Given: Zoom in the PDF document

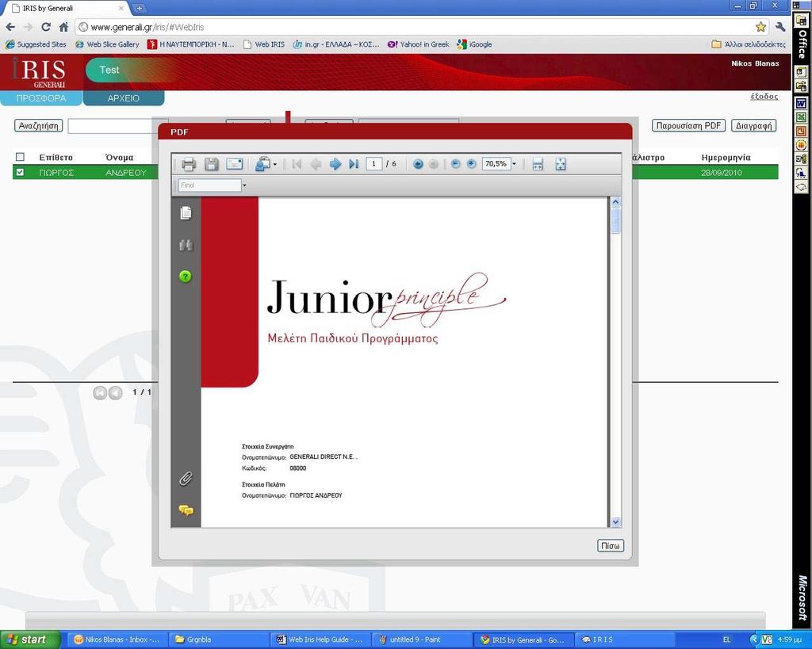Looking at the screenshot, I should (x=471, y=164).
